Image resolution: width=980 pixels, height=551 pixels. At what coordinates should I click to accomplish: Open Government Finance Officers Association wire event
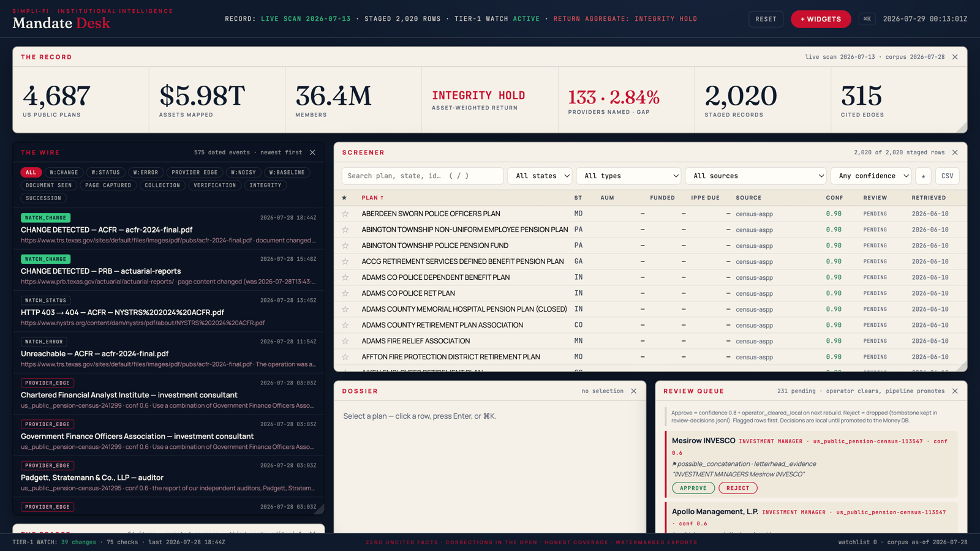point(168,435)
